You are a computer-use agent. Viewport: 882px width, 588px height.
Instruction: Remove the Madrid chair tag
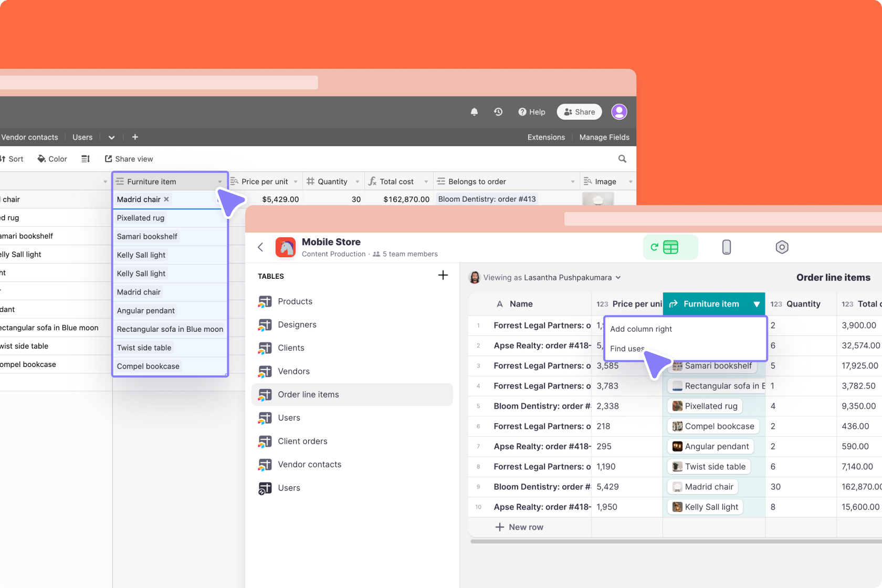coord(166,199)
